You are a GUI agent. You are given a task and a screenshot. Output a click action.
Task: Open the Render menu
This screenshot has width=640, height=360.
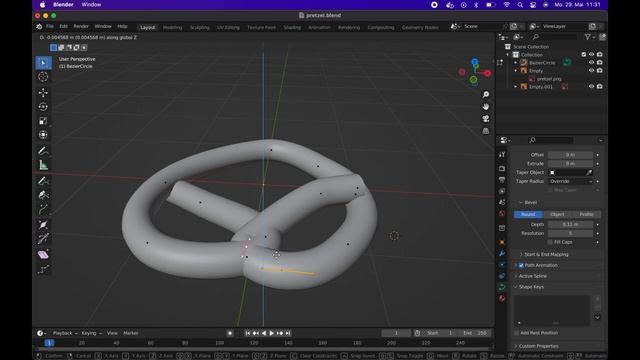click(81, 27)
